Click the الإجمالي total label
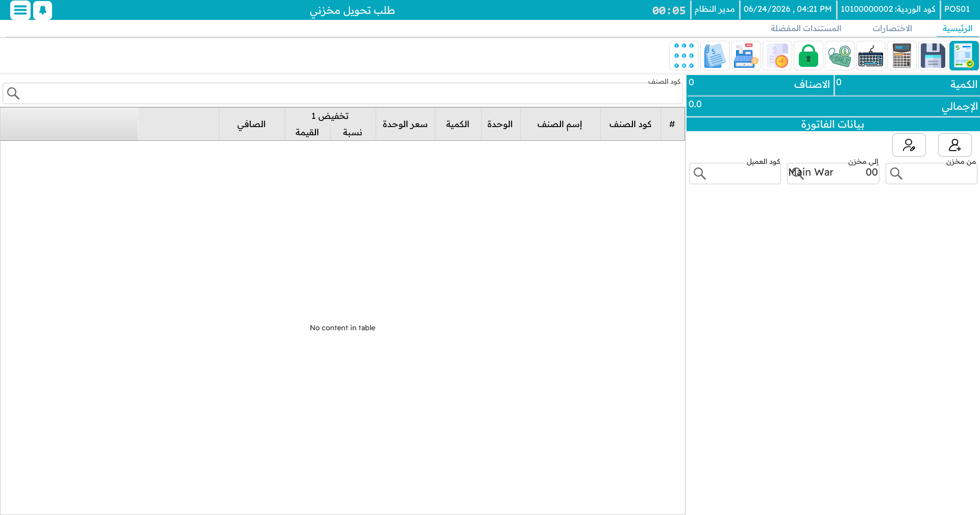This screenshot has height=515, width=980. pos(960,107)
